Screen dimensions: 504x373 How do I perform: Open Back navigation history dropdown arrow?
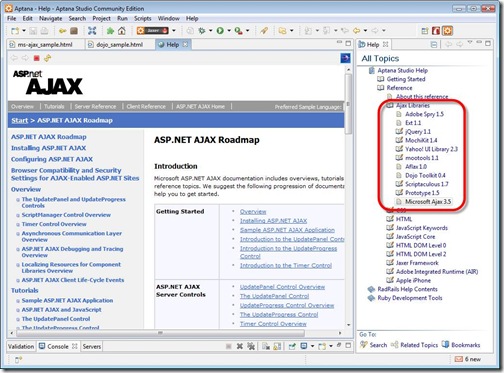pos(366,31)
